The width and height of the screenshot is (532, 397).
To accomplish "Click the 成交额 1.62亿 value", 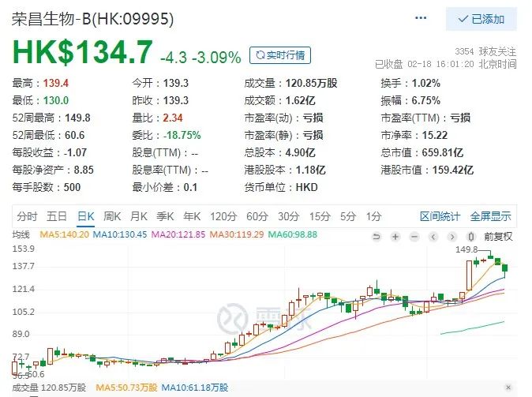I will coord(300,100).
